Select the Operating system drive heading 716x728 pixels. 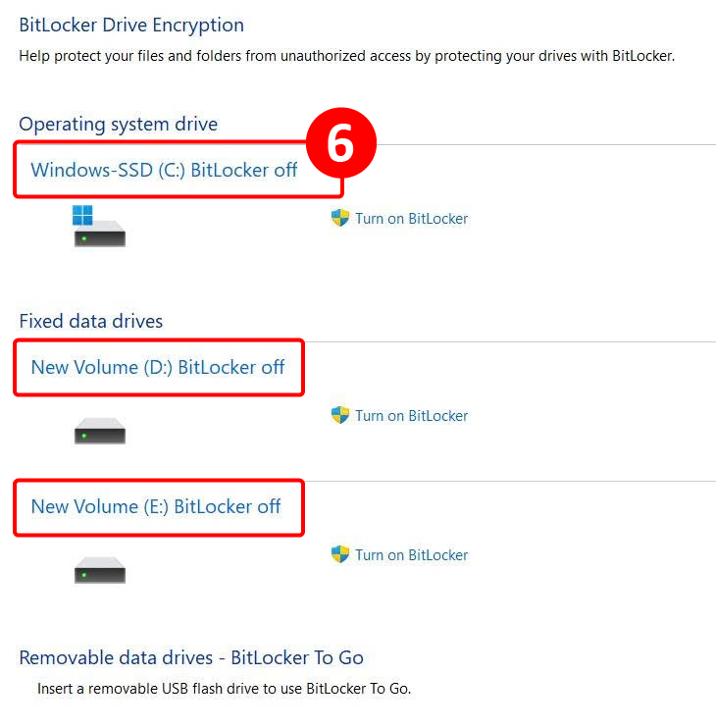point(118,125)
